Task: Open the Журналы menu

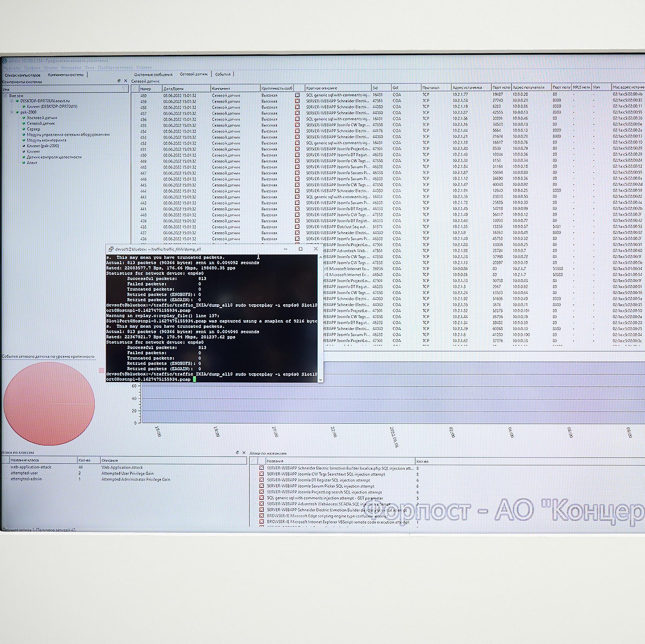Action: (x=11, y=67)
